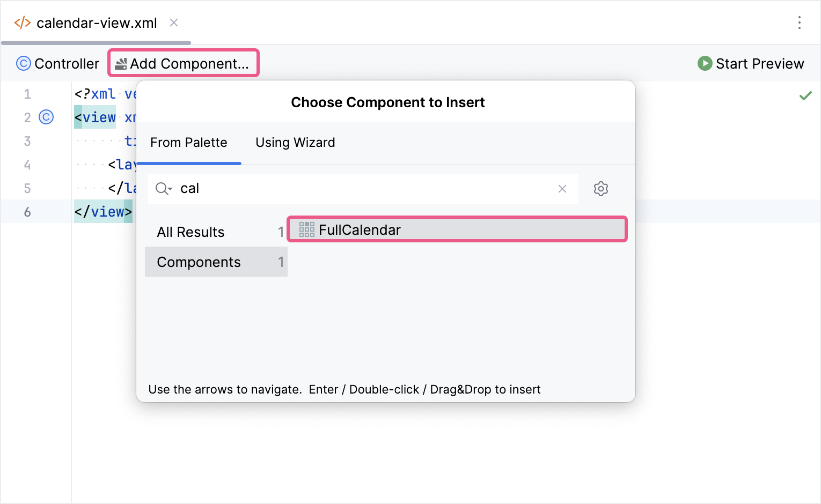Select the All Results category filter
Image resolution: width=821 pixels, height=504 pixels.
click(190, 232)
